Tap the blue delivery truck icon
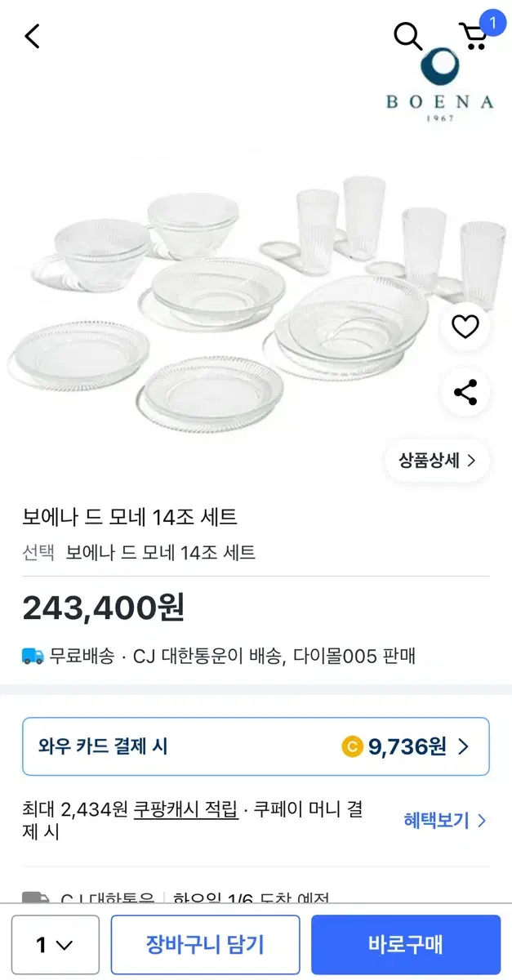The image size is (512, 980). [x=33, y=655]
